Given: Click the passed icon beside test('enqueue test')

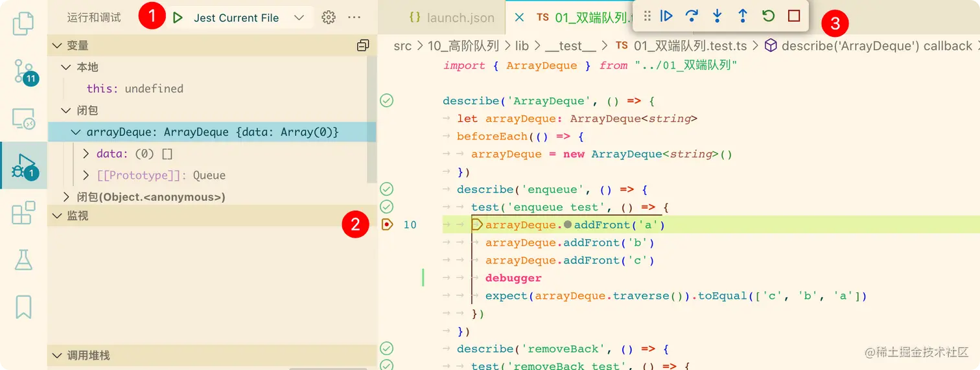Looking at the screenshot, I should click(387, 207).
